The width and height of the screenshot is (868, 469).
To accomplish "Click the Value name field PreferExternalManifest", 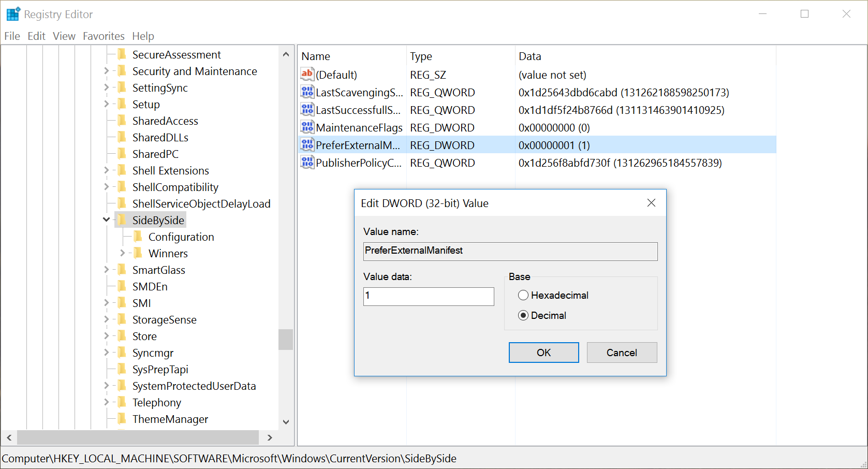I will tap(510, 252).
